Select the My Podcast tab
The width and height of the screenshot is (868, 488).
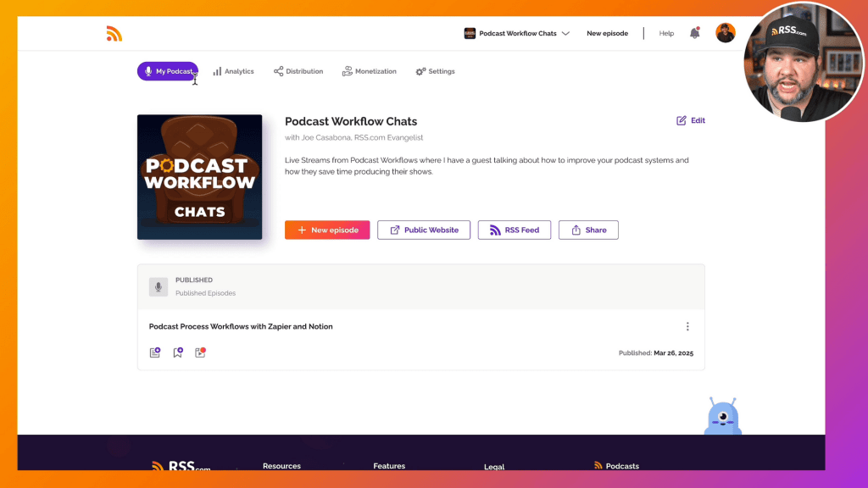(x=168, y=71)
